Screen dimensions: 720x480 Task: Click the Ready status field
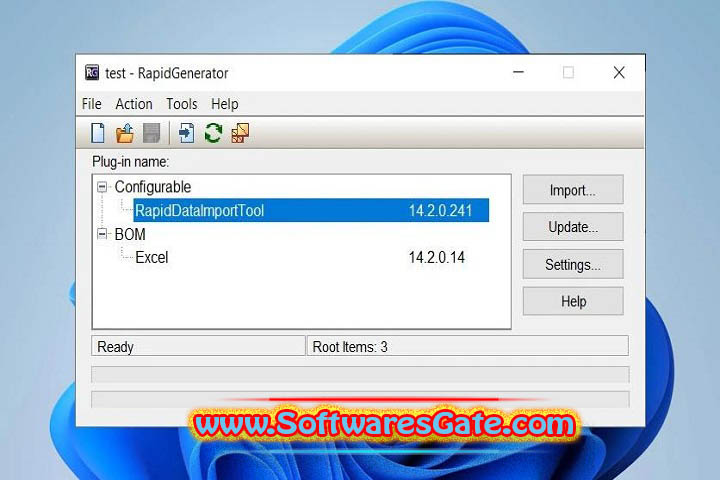[198, 346]
